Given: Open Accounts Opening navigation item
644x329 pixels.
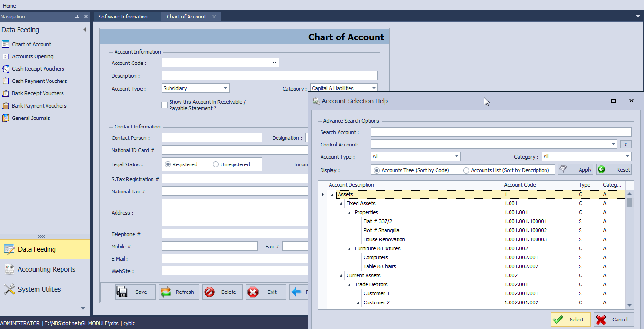Looking at the screenshot, I should (x=32, y=56).
